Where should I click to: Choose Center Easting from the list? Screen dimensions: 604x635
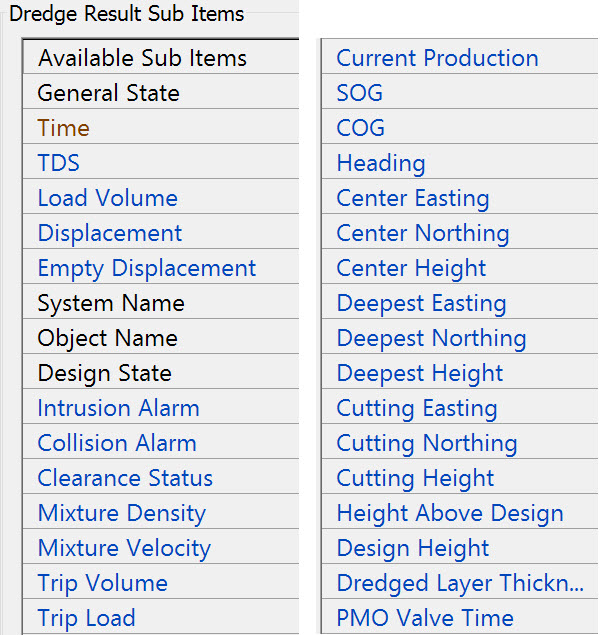[x=413, y=198]
